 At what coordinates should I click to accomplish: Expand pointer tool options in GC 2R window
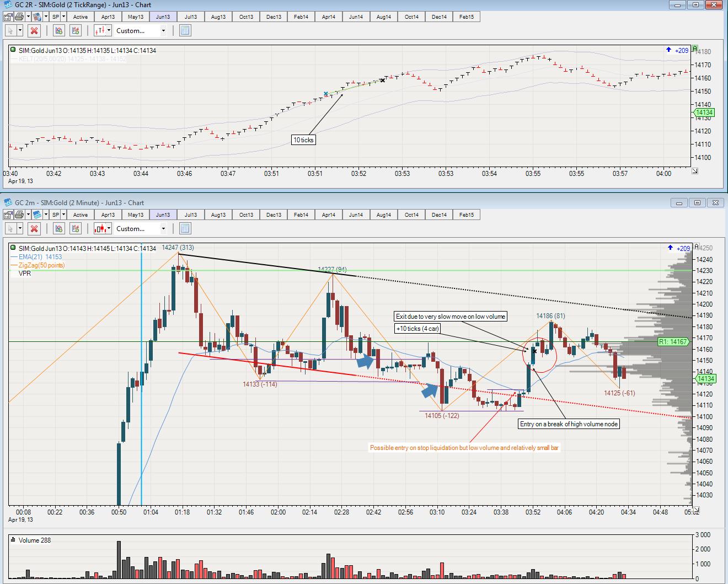click(x=20, y=30)
